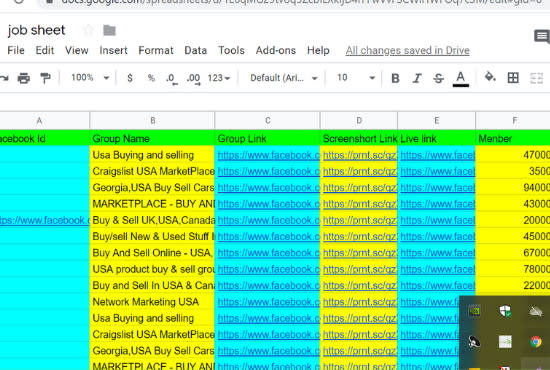The width and height of the screenshot is (550, 370).
Task: Open the Add-ons menu
Action: coord(276,51)
